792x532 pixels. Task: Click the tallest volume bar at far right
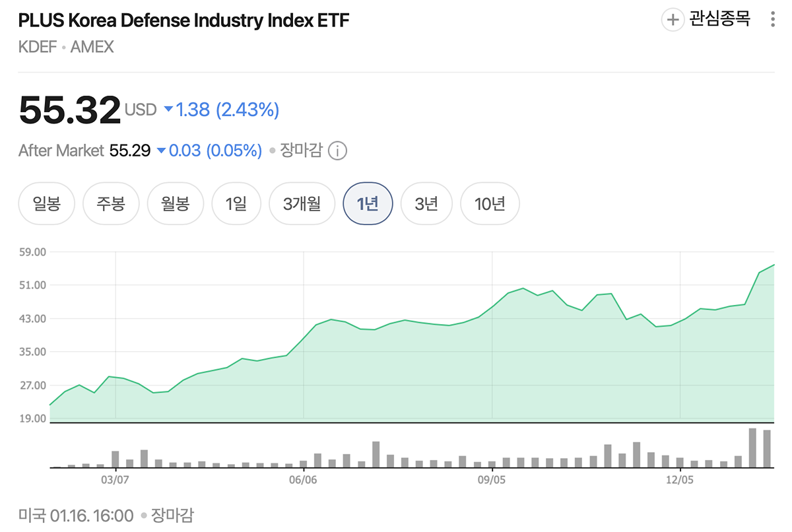[752, 448]
